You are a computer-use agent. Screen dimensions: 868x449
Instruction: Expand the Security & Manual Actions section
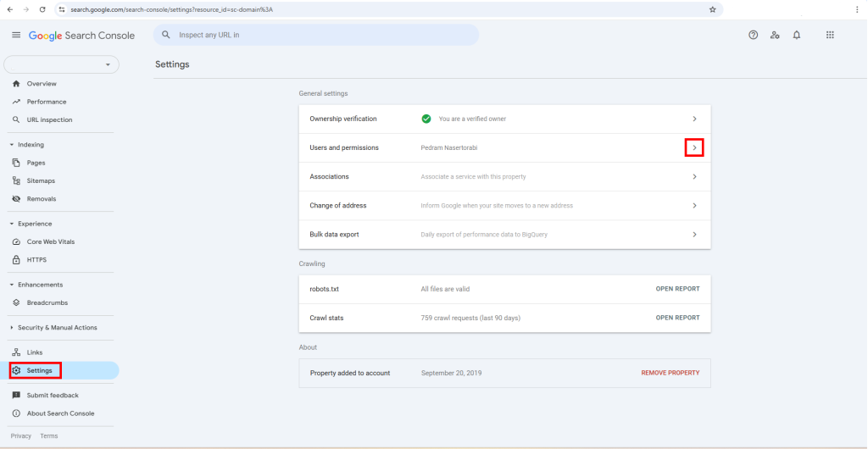click(12, 328)
